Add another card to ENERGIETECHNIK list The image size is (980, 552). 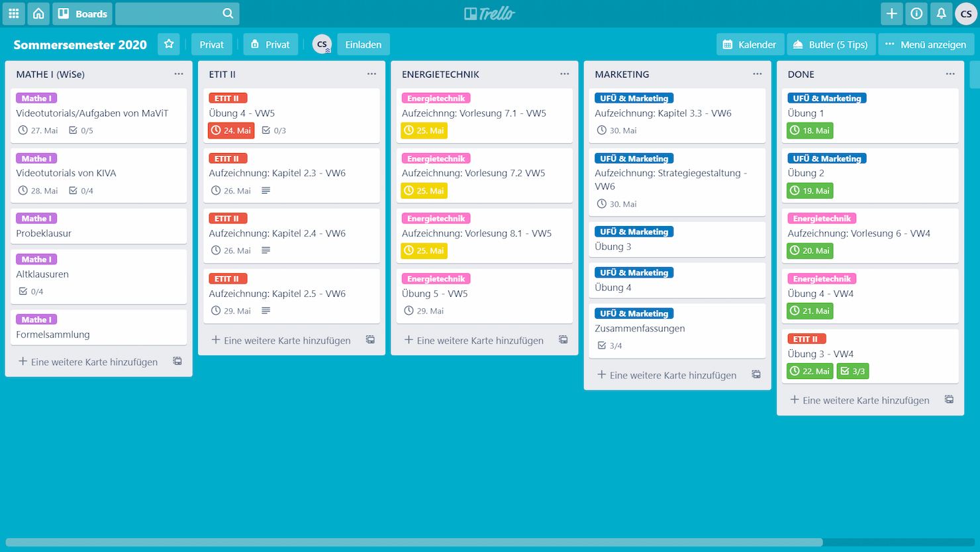[x=473, y=341]
